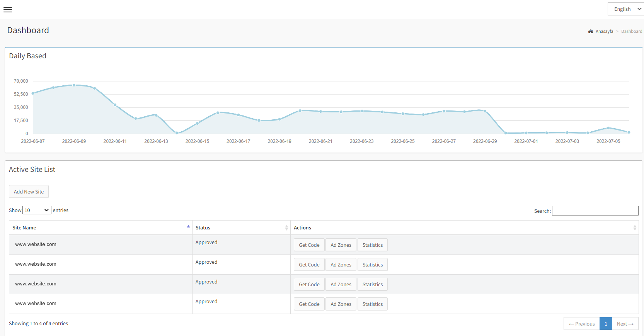Open Ad Zones for the second website
644x336 pixels.
click(341, 265)
